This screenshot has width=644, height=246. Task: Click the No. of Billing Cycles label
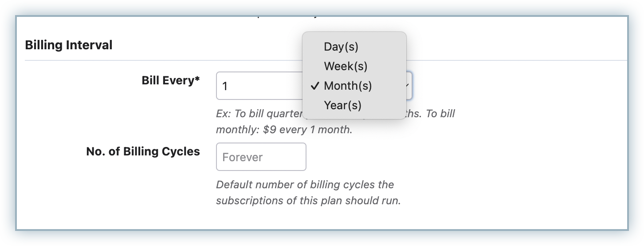click(143, 151)
